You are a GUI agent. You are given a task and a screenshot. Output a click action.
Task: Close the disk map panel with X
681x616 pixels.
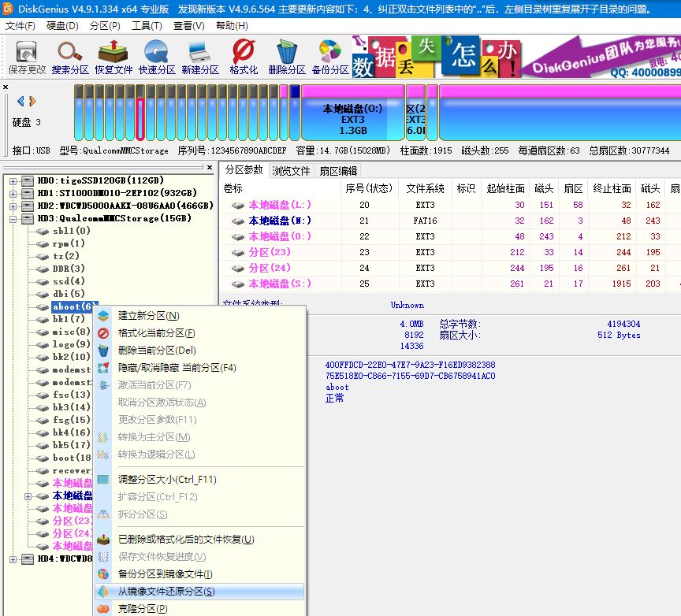click(6, 87)
